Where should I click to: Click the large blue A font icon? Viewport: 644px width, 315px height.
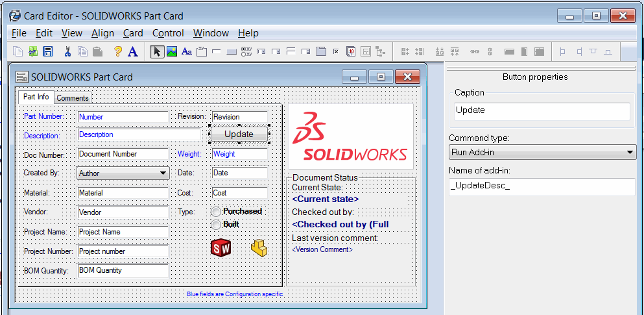point(133,51)
